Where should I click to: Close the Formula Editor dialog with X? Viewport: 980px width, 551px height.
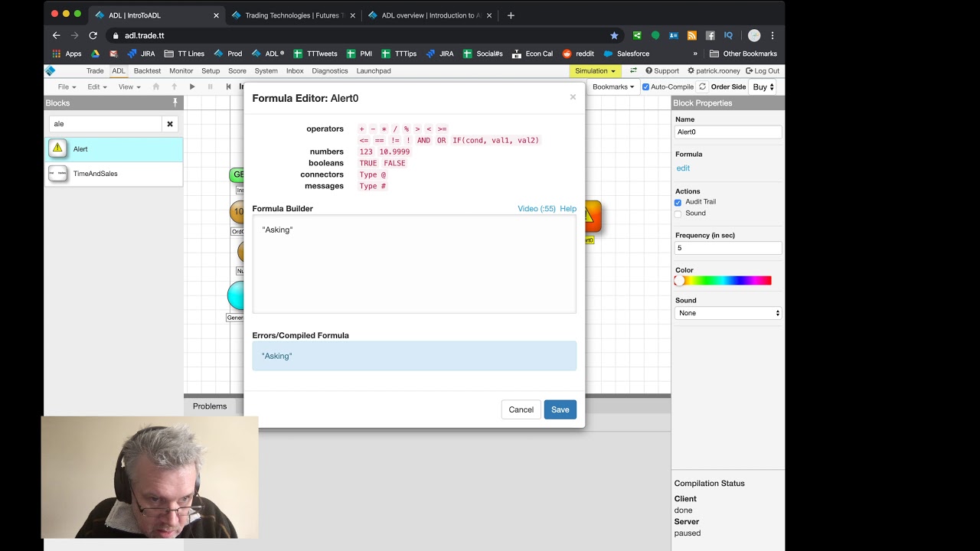(573, 97)
